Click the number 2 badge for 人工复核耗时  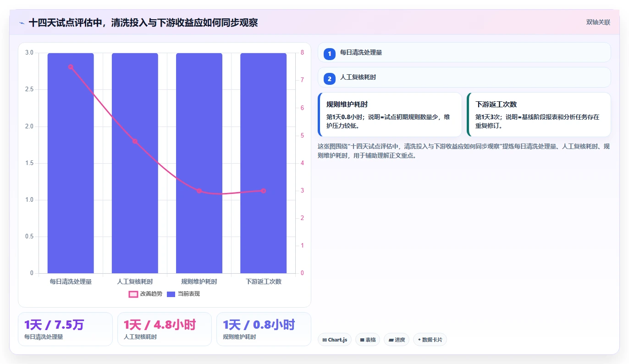(x=329, y=78)
